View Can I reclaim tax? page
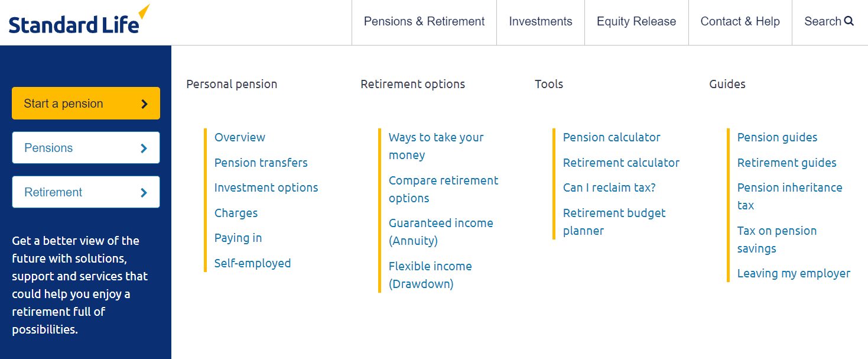This screenshot has height=359, width=868. coord(609,187)
